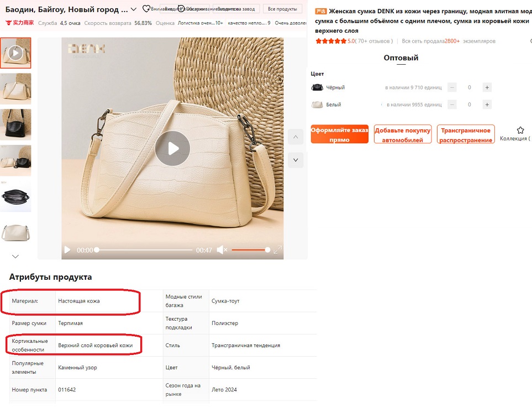Click the Оформляйте заказ прямо button

[339, 134]
